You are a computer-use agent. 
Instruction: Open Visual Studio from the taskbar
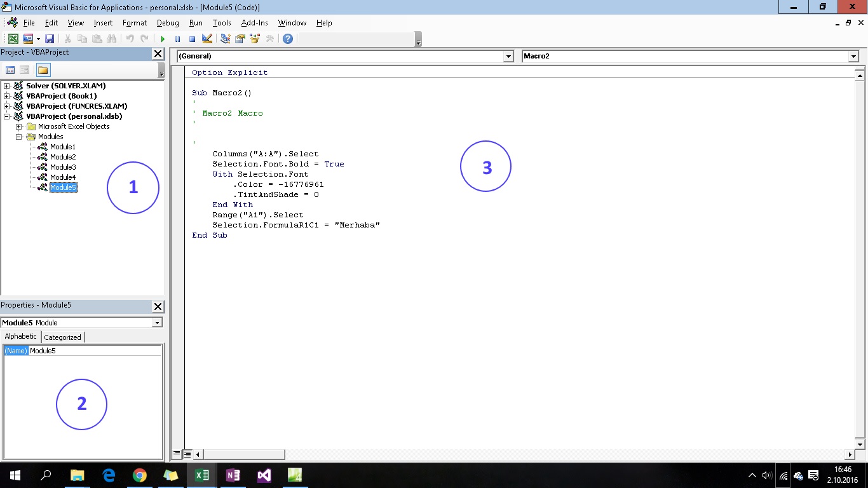click(x=264, y=475)
